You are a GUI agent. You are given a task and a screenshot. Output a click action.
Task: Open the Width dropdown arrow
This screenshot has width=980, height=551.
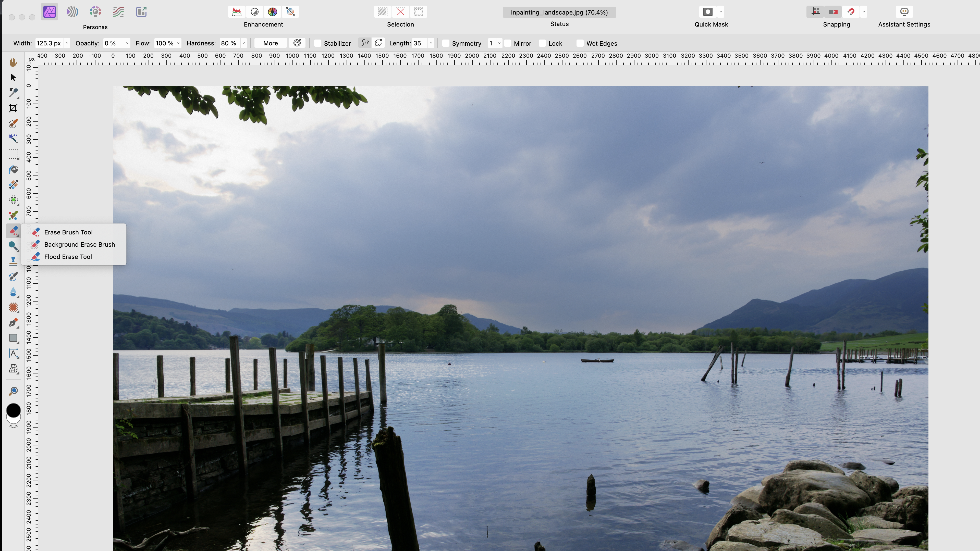(x=67, y=43)
